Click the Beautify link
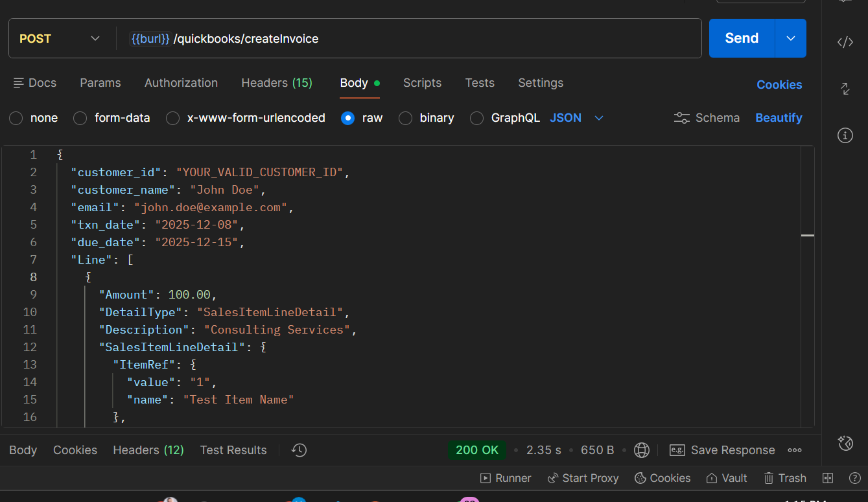 pyautogui.click(x=779, y=118)
